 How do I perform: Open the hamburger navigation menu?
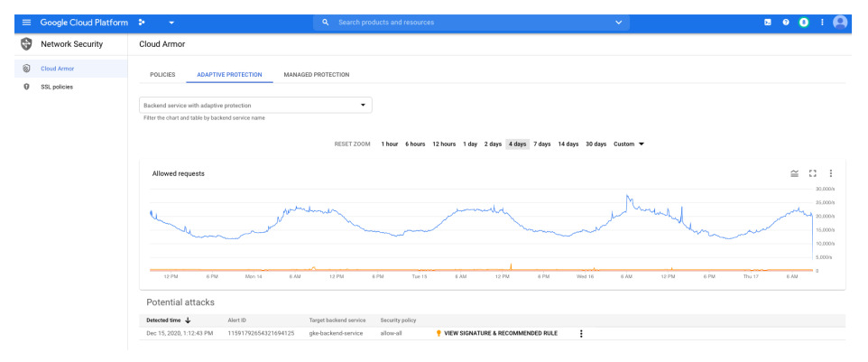click(x=26, y=23)
